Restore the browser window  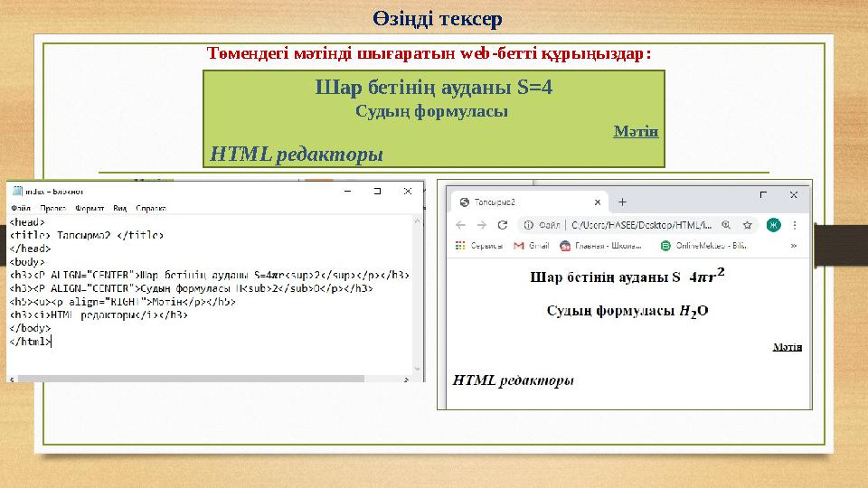click(763, 195)
